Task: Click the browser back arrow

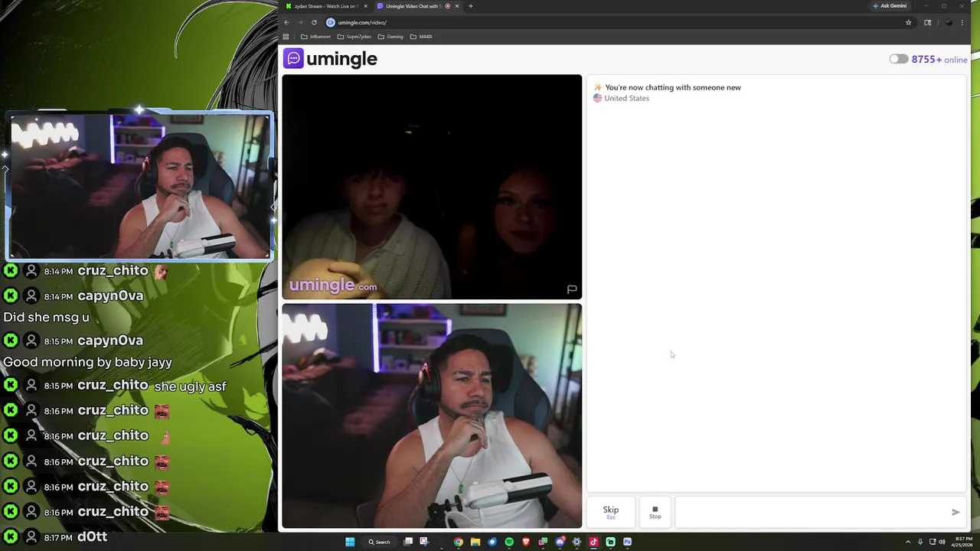Action: (287, 22)
